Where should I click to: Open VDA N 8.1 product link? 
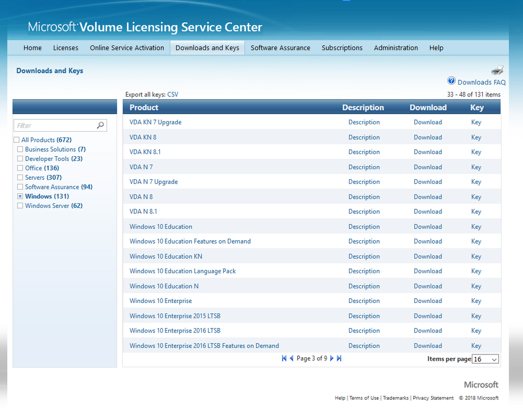pyautogui.click(x=143, y=211)
